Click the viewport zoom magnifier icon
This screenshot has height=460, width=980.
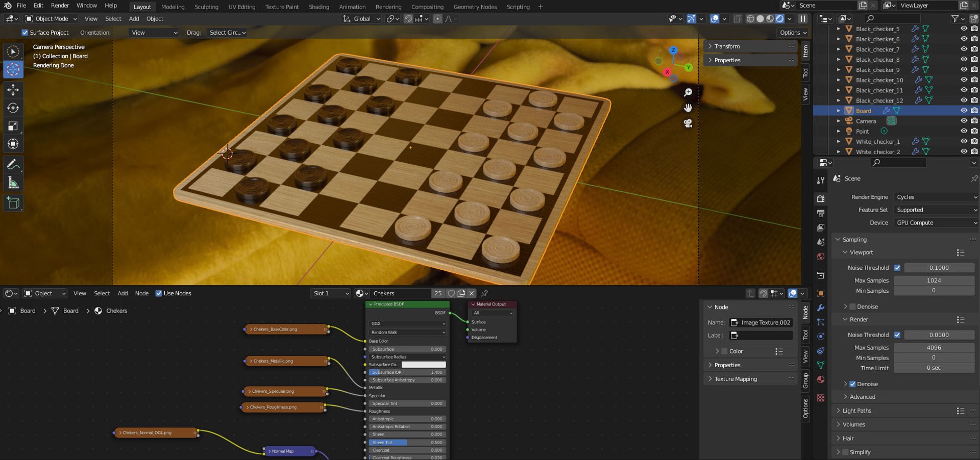coord(688,92)
